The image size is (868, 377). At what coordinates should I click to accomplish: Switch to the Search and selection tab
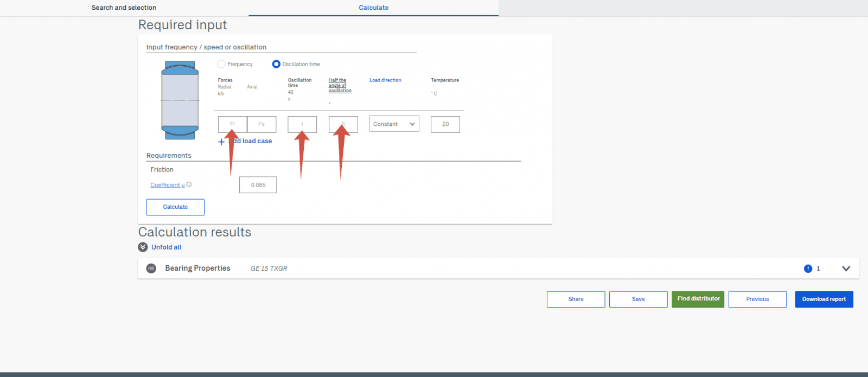coord(124,8)
